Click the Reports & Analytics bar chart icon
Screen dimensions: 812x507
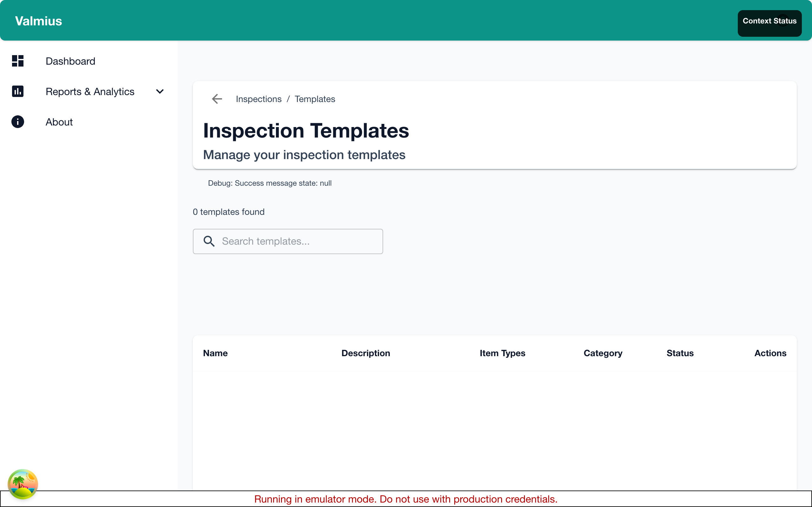[x=17, y=91]
